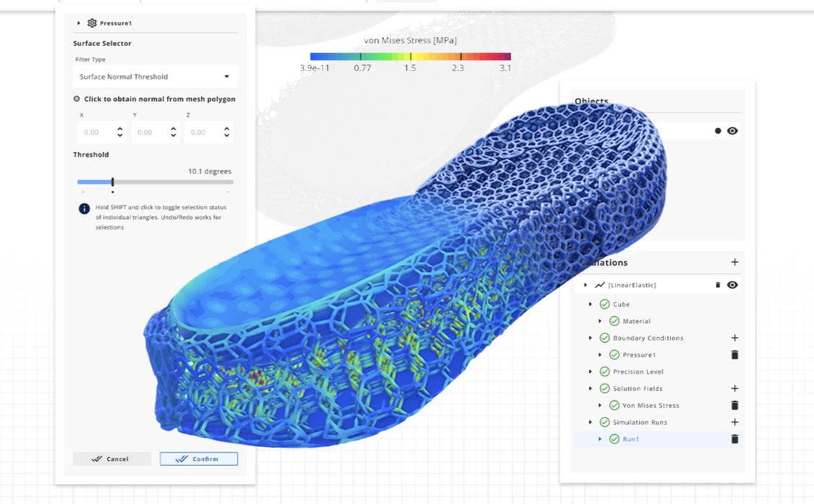Click the Threshold degrees slider handle

112,182
